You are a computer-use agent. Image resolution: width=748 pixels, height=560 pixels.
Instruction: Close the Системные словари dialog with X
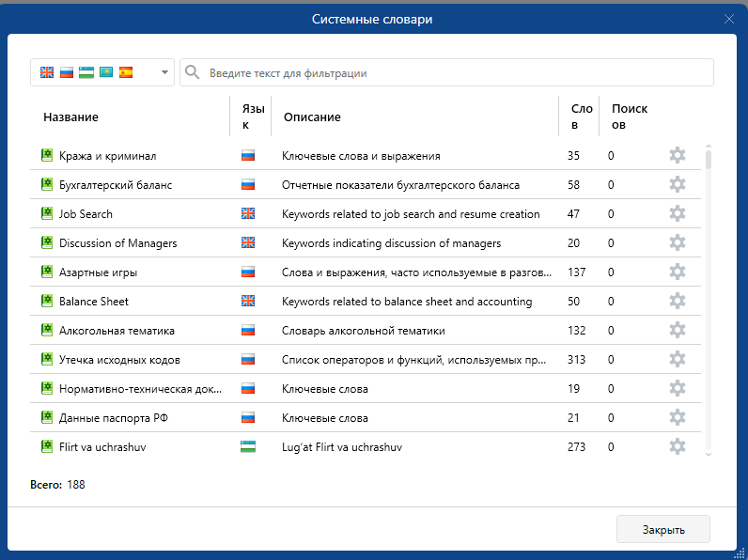click(729, 19)
